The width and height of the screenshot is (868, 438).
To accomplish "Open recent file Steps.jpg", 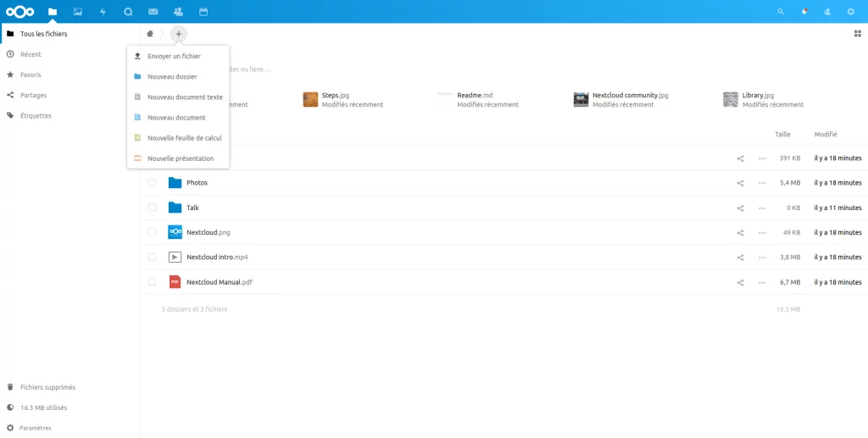I will [x=343, y=100].
